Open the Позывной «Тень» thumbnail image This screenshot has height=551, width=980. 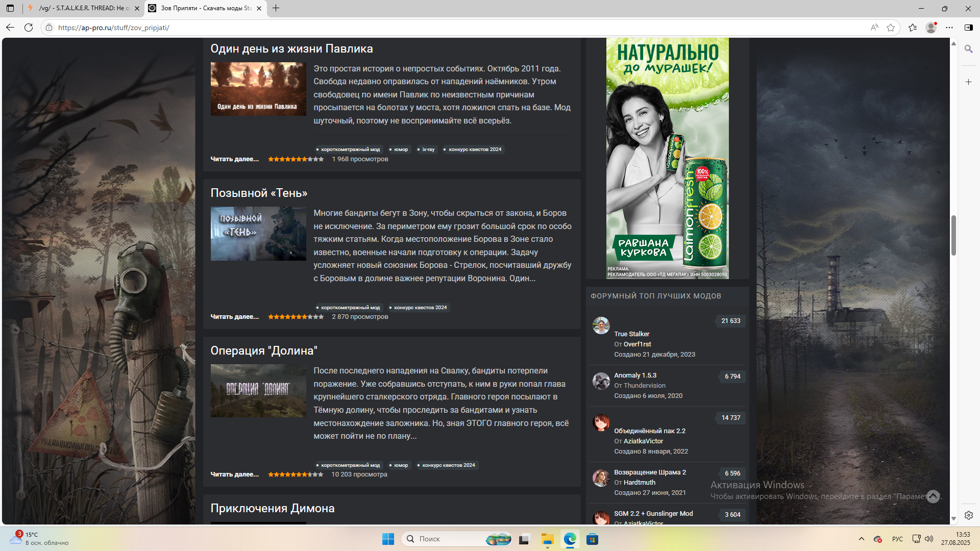[258, 234]
